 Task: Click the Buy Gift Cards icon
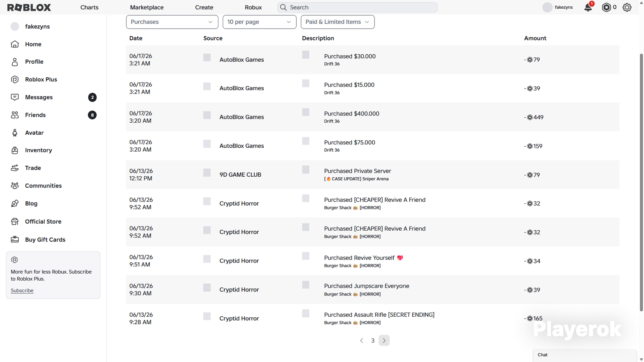tap(15, 239)
